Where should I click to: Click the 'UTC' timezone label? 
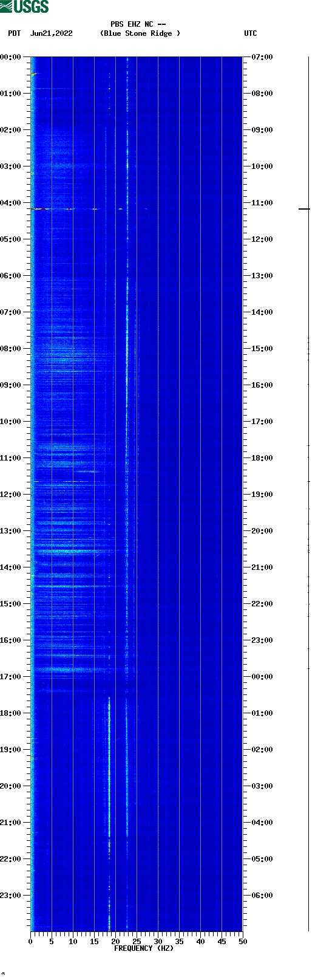click(x=251, y=33)
